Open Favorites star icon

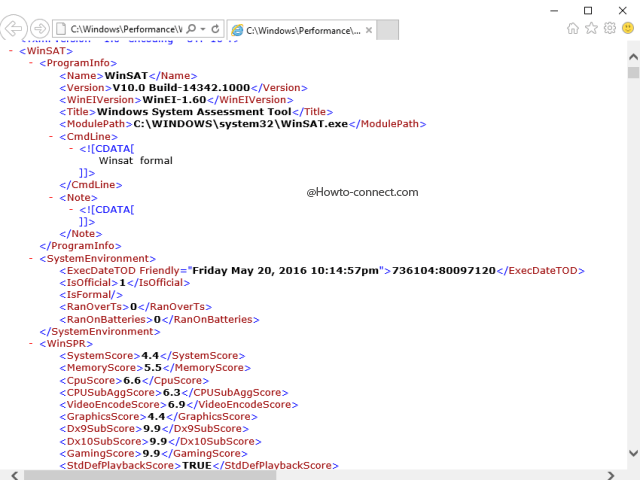pos(591,28)
